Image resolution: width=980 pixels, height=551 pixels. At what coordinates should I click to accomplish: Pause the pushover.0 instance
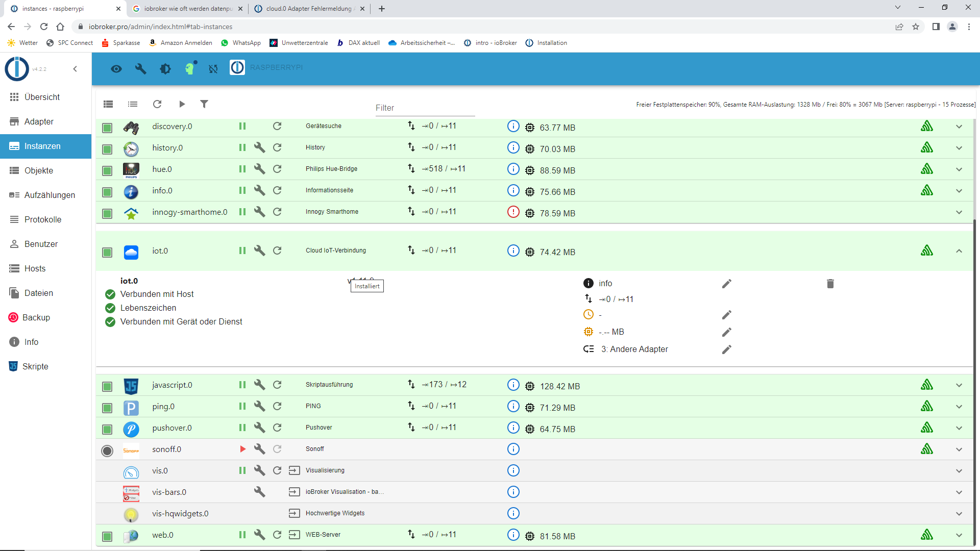click(x=242, y=428)
